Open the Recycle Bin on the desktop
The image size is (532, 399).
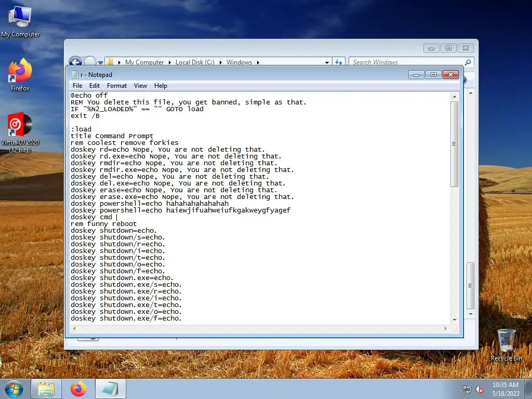[x=506, y=345]
